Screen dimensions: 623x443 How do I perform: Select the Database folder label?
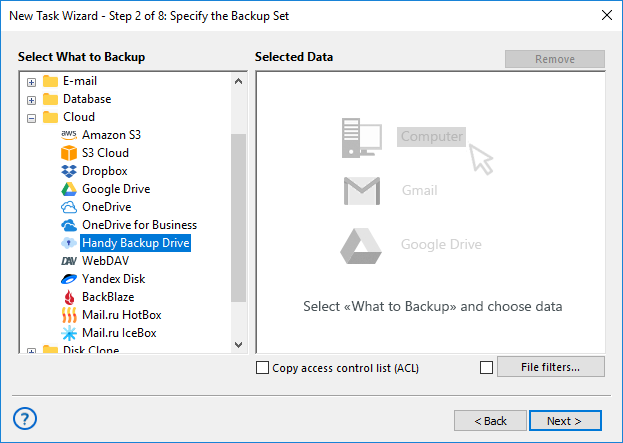pyautogui.click(x=87, y=99)
